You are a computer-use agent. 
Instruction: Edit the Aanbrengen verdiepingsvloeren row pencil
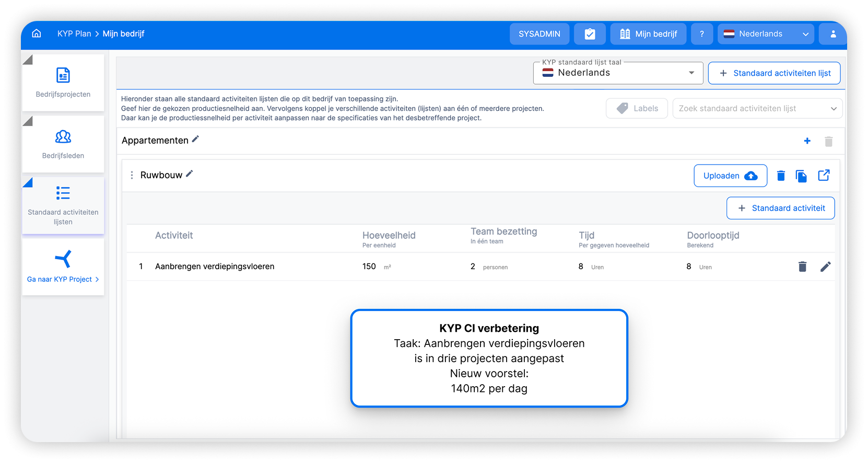(x=825, y=267)
